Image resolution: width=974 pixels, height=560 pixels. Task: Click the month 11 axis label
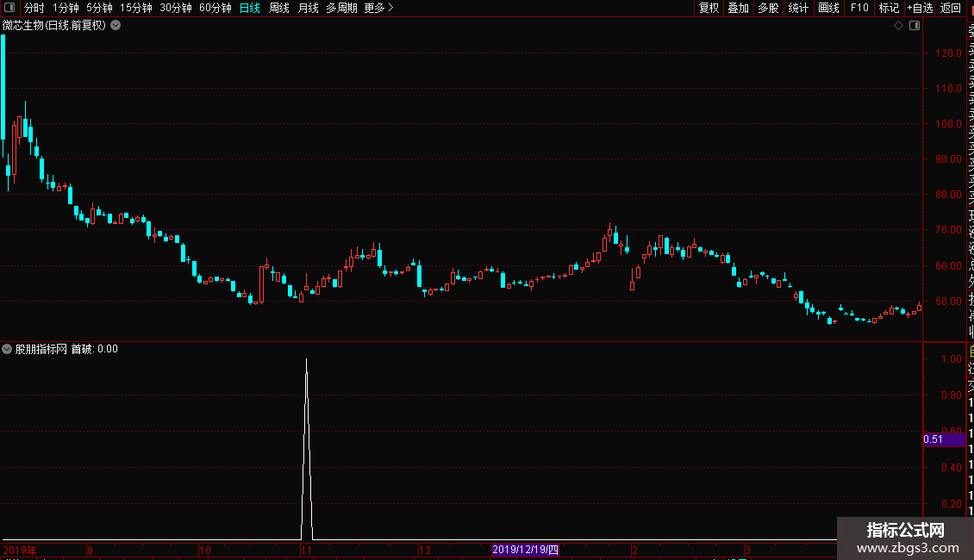(x=306, y=550)
